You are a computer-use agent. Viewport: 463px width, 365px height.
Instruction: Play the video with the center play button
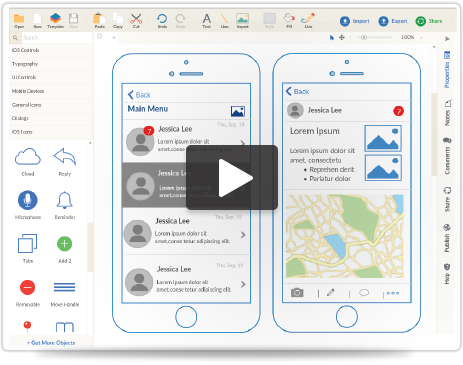(x=232, y=177)
